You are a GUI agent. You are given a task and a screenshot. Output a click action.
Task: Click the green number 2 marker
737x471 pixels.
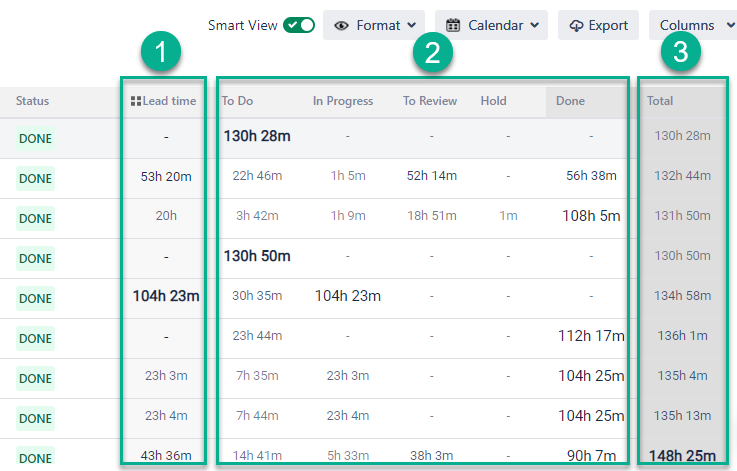432,52
